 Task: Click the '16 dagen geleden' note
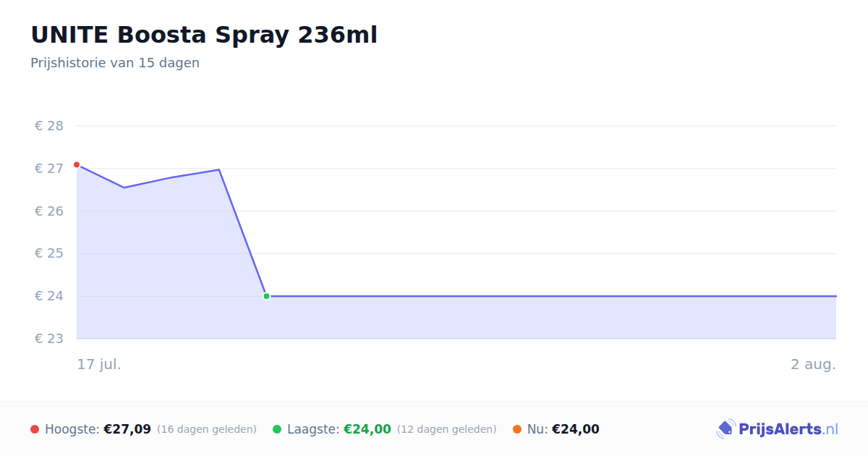tap(207, 429)
